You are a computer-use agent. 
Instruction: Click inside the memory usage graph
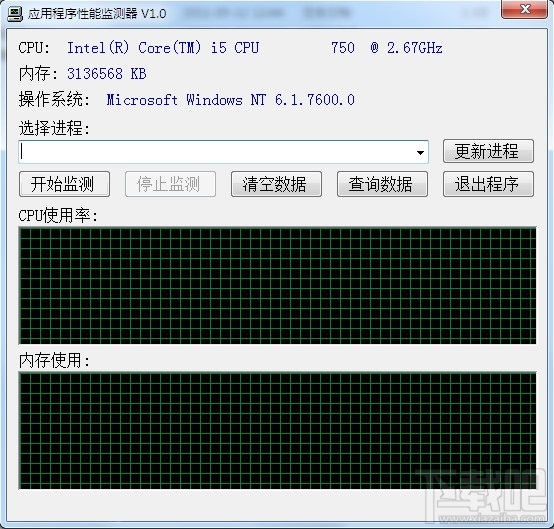point(277,430)
